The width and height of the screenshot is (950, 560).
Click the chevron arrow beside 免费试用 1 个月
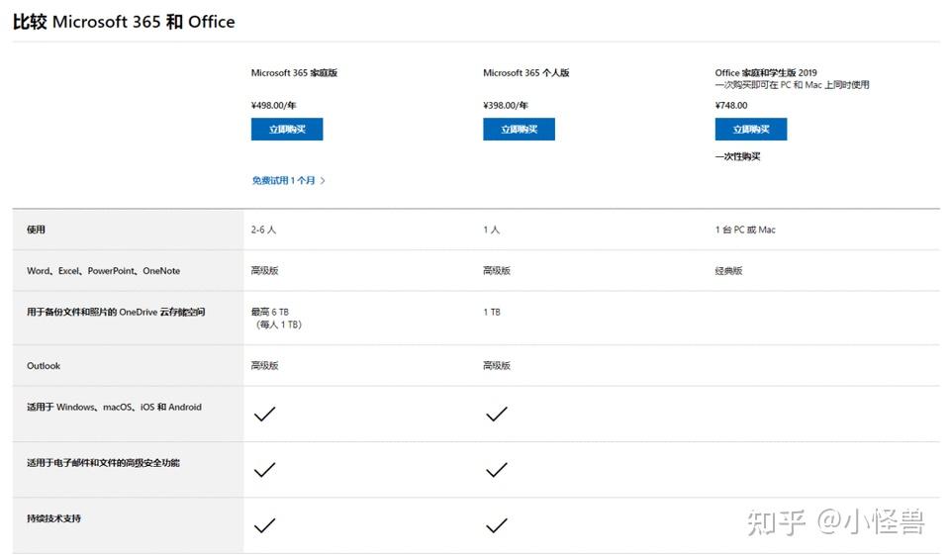click(323, 181)
